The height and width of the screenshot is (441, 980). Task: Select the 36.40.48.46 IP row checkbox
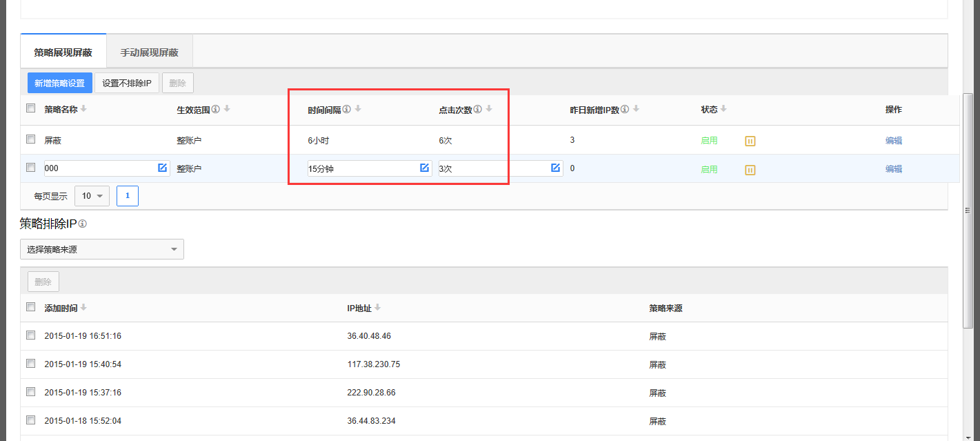click(30, 335)
